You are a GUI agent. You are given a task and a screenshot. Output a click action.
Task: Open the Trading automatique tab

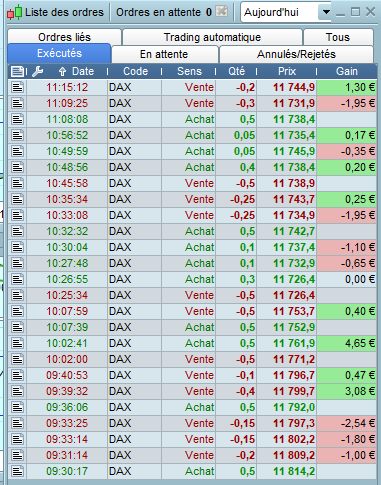[x=212, y=37]
